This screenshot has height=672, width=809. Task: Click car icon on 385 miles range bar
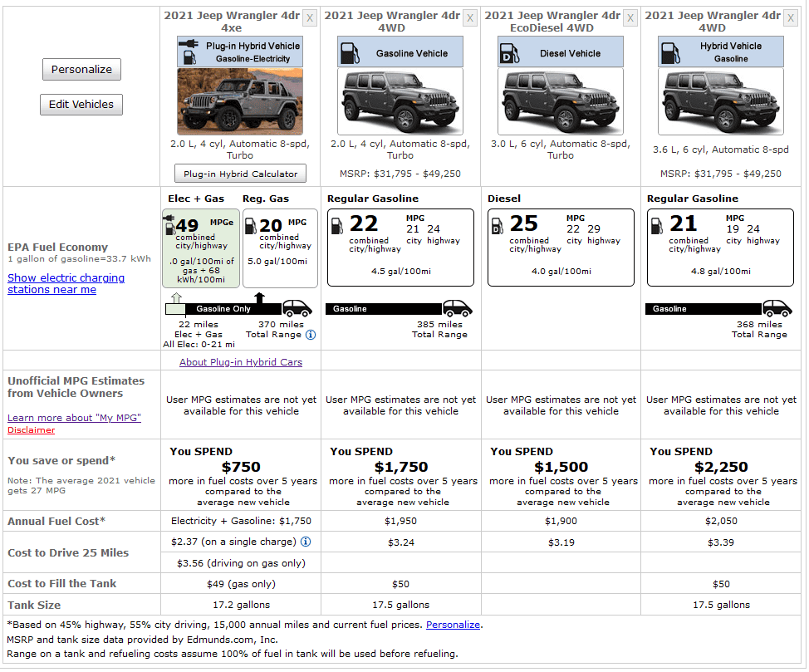(x=458, y=308)
